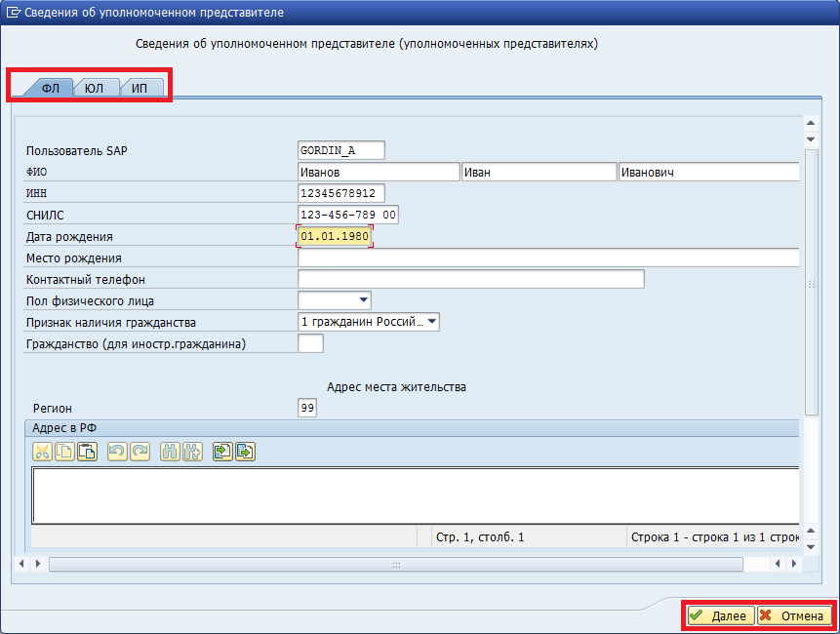
Task: Click the vertical scrollbar on right side
Action: [811, 283]
